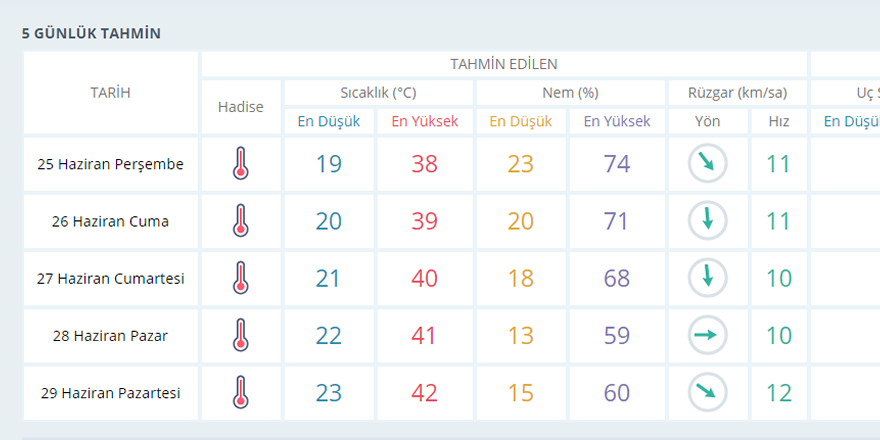This screenshot has width=880, height=440.
Task: Click eastward wind arrow for 28 Haziran Pazar
Action: click(x=708, y=335)
